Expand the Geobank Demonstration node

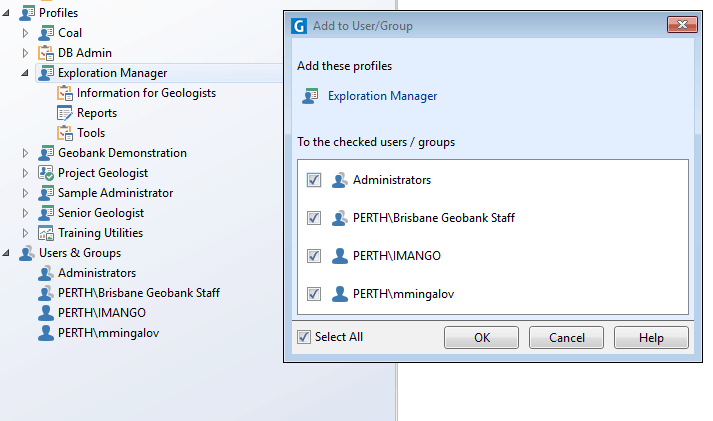pos(25,153)
